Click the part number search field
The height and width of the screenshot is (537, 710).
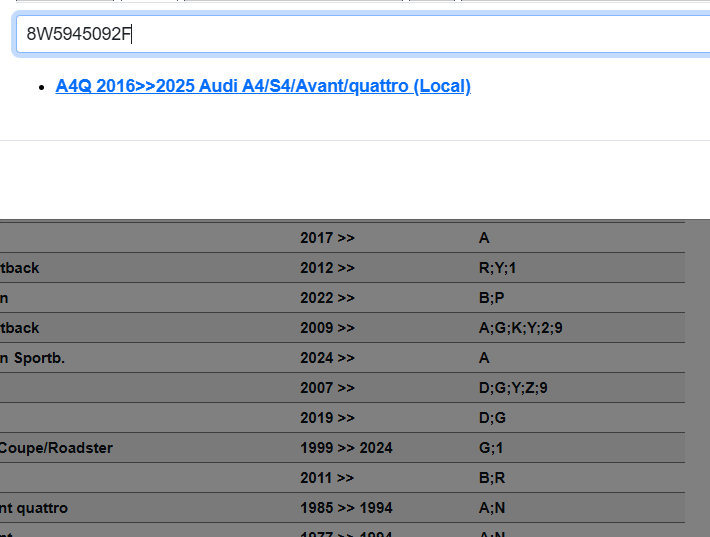(x=360, y=35)
